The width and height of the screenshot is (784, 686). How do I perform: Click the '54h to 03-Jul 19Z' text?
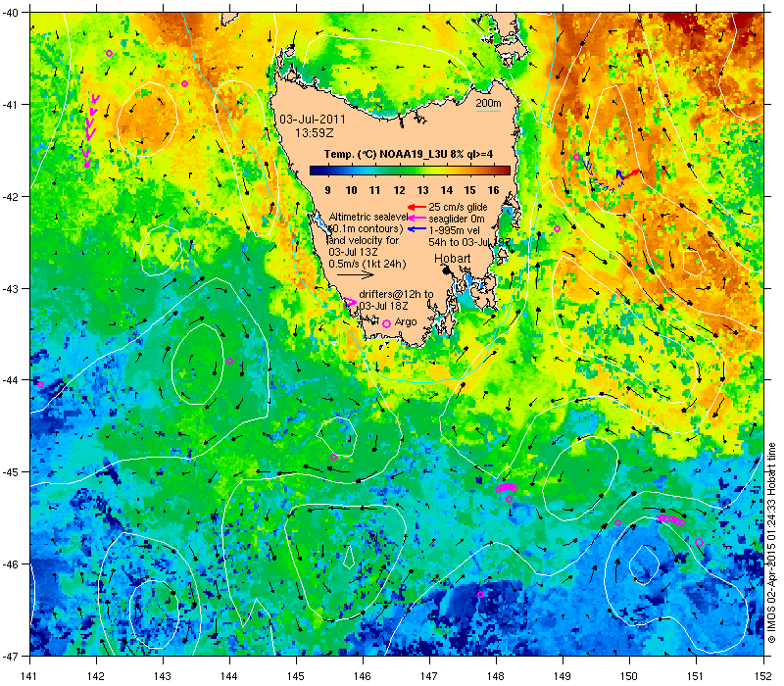point(469,242)
